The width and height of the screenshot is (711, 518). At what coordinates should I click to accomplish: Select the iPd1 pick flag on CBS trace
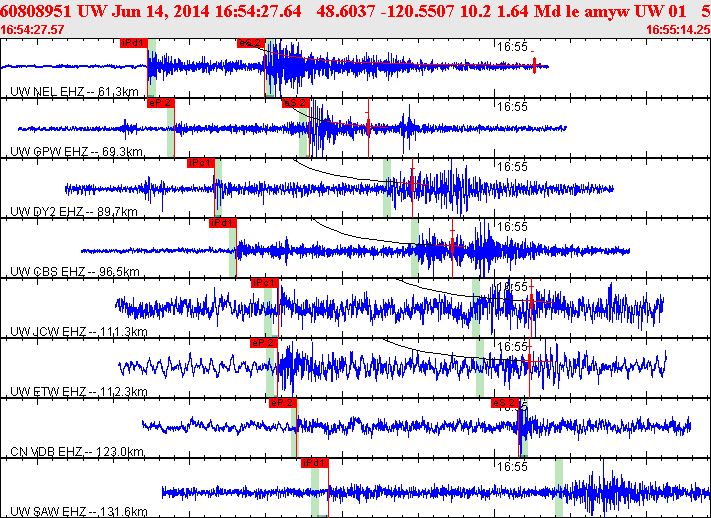point(223,223)
